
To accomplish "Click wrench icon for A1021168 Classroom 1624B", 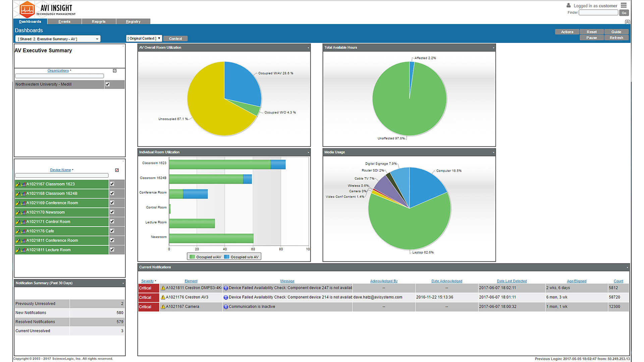I will tap(18, 193).
